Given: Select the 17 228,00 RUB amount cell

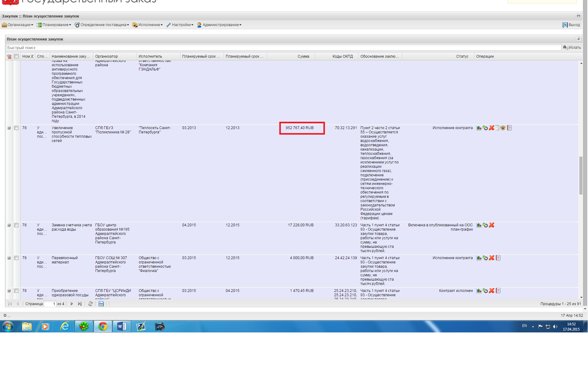Looking at the screenshot, I should (300, 225).
